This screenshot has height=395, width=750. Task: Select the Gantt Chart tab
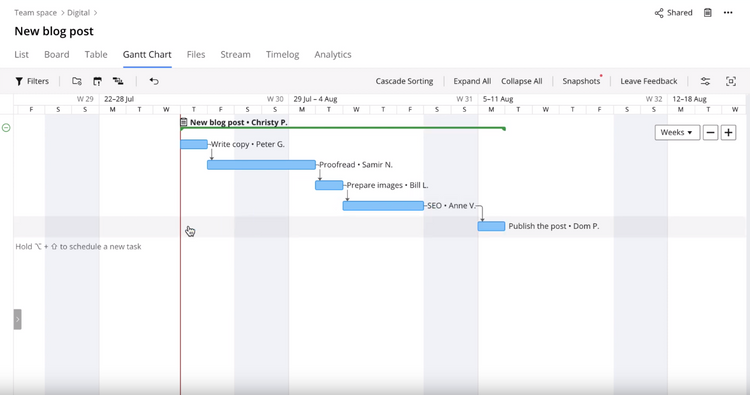[147, 55]
